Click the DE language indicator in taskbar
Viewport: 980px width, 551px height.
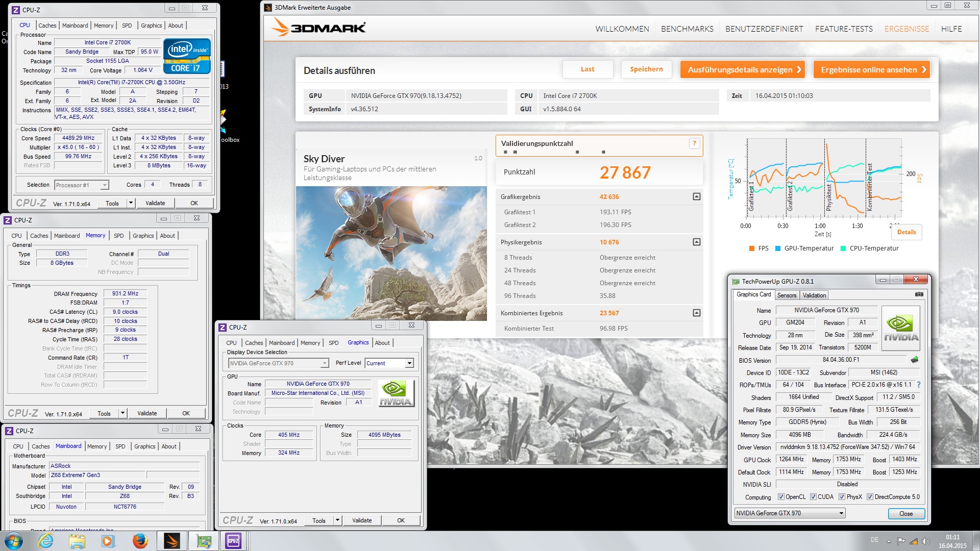coord(874,540)
